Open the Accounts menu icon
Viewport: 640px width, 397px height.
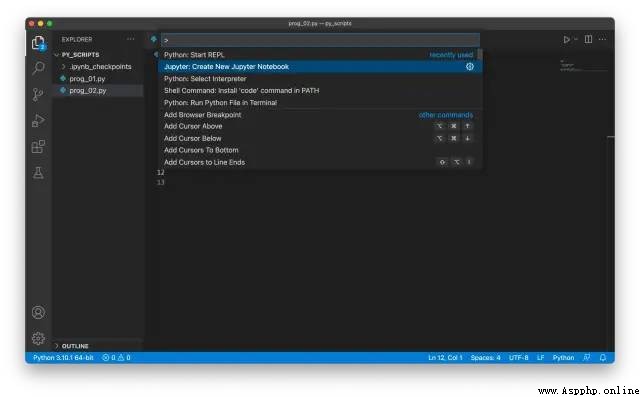point(38,312)
